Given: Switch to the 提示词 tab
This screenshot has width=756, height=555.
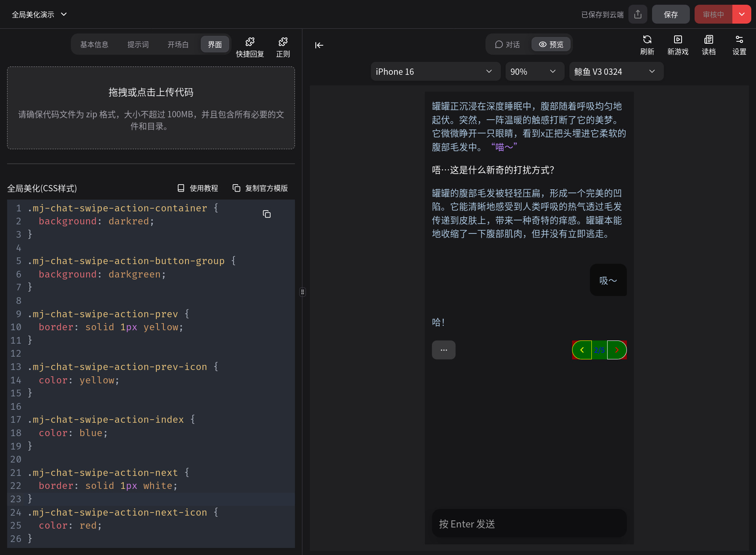Looking at the screenshot, I should [138, 44].
